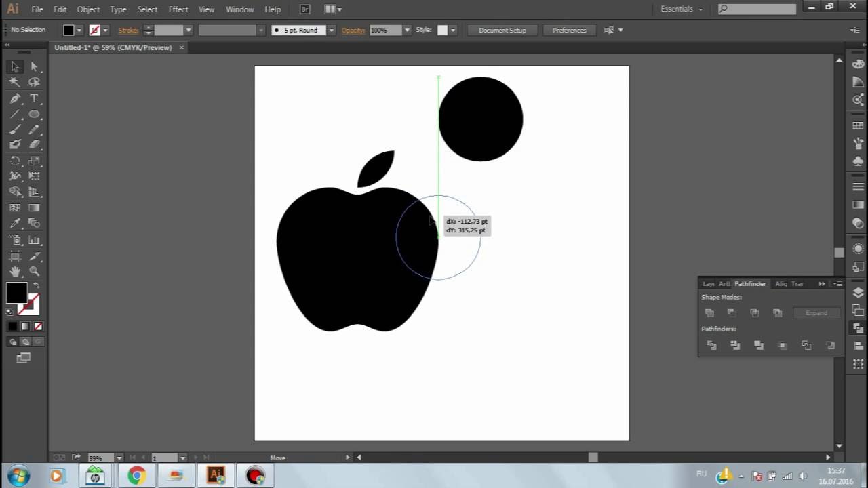Image resolution: width=868 pixels, height=488 pixels.
Task: Select the Pencil tool
Action: point(34,129)
